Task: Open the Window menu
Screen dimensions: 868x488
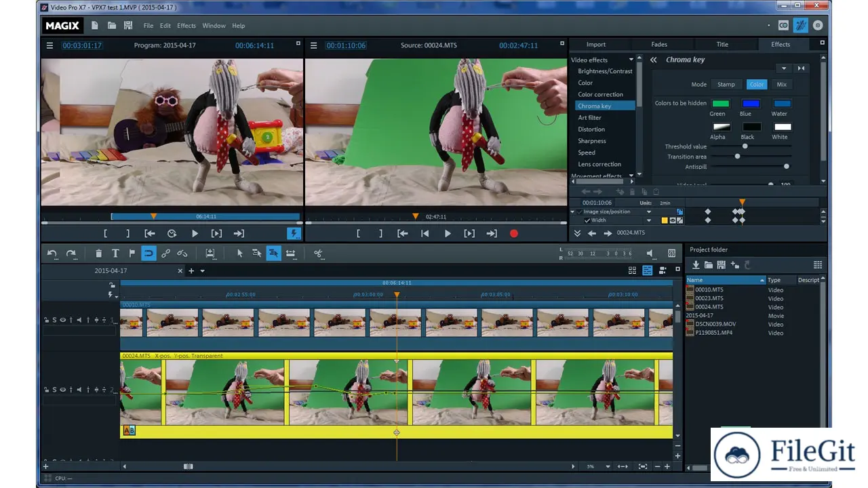Action: click(x=214, y=26)
